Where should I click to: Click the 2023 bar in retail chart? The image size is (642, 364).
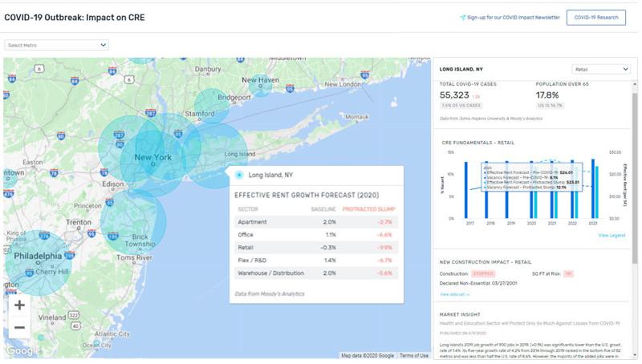(x=593, y=188)
